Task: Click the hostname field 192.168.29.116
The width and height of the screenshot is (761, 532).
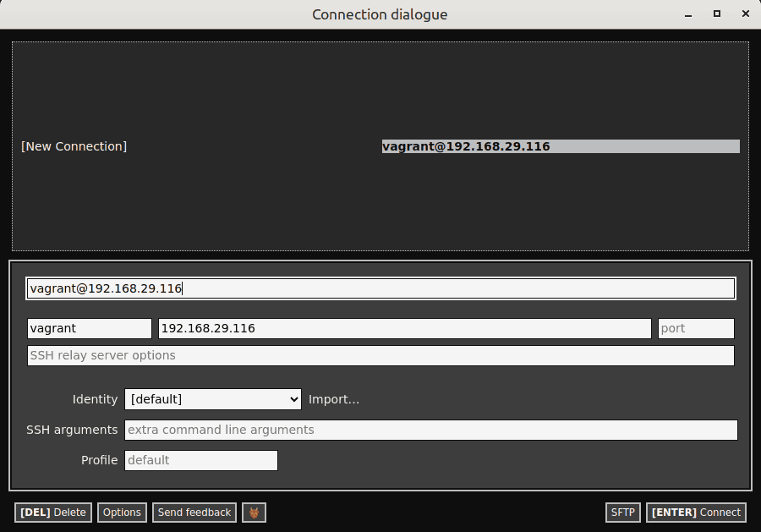Action: (405, 329)
